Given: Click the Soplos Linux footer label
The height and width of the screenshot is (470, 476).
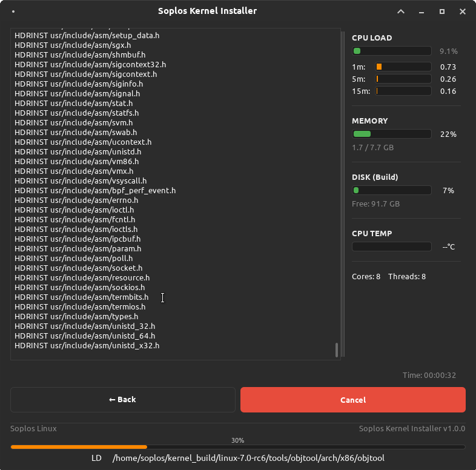Looking at the screenshot, I should click(x=33, y=428).
